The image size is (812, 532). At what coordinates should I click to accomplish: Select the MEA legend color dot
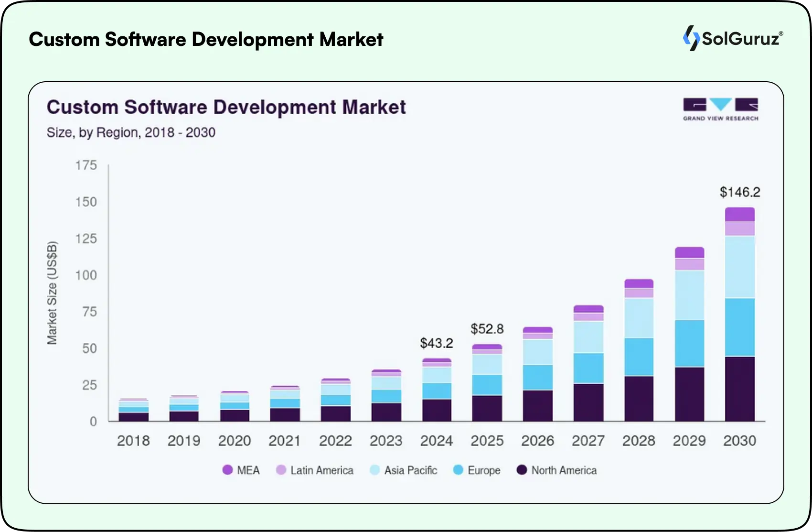pyautogui.click(x=227, y=470)
